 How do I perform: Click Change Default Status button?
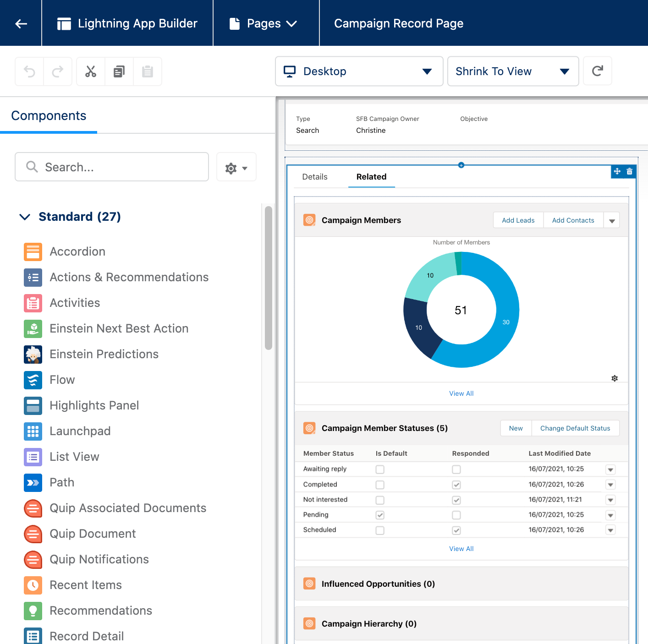click(x=575, y=428)
